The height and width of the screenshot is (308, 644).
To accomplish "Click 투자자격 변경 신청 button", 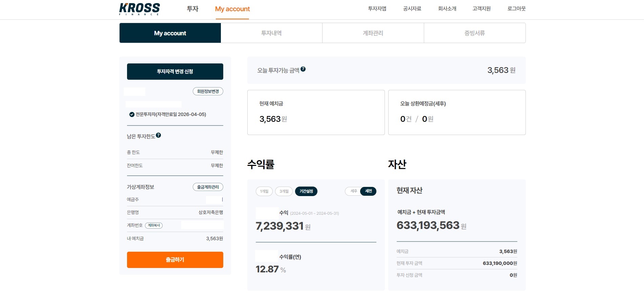I will point(175,72).
